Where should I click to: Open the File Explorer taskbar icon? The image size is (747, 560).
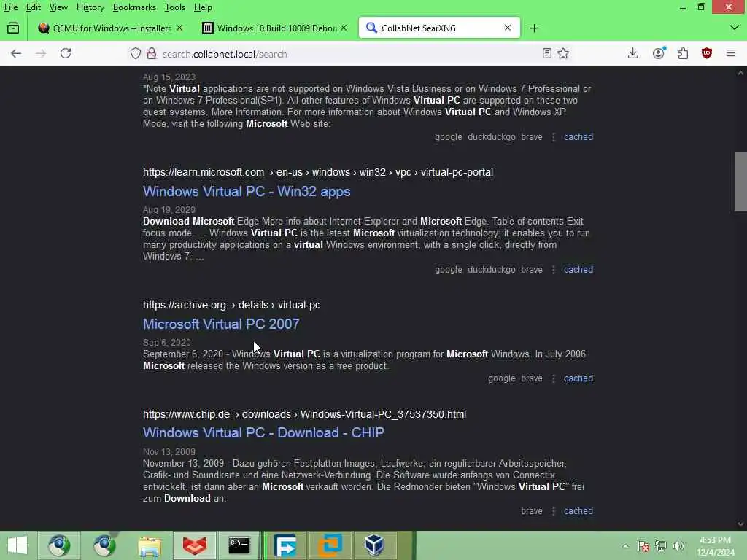click(150, 545)
